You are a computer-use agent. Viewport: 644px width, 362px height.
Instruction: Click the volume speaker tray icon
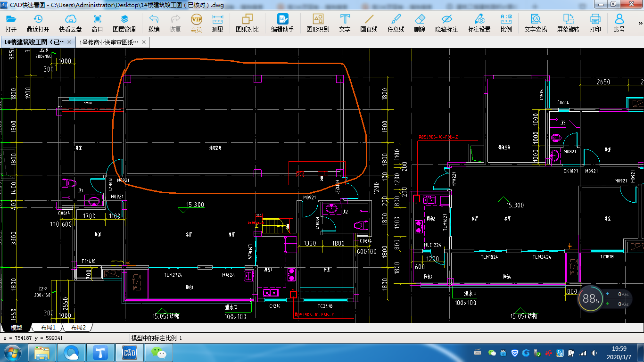click(595, 353)
